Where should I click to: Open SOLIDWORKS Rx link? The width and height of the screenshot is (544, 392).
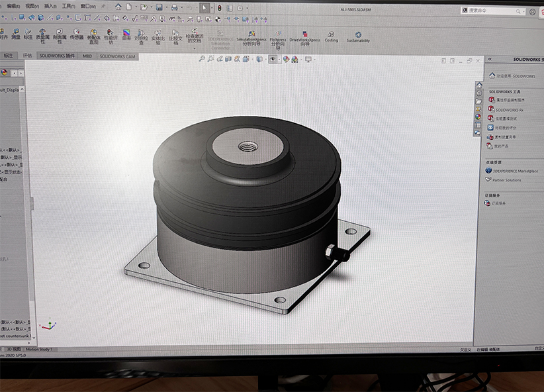(x=506, y=110)
